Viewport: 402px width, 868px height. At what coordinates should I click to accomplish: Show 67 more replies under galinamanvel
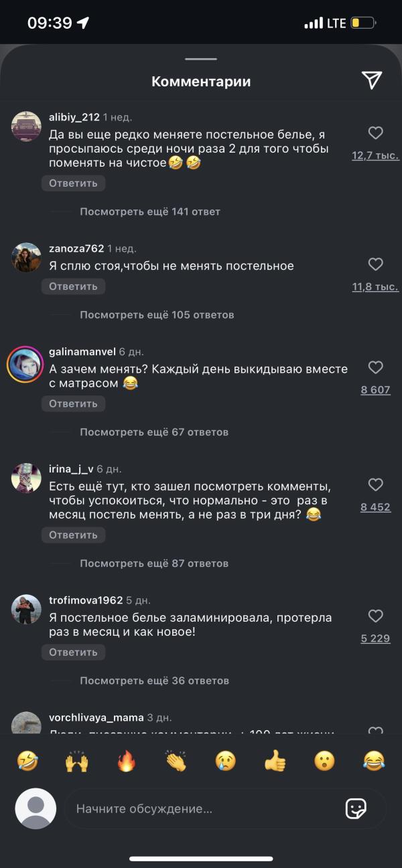point(154,432)
